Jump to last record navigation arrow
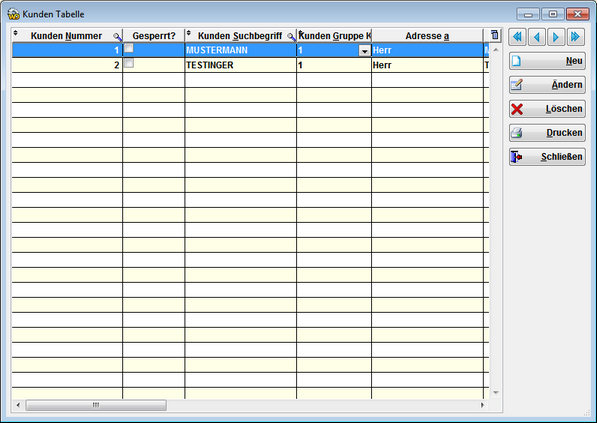Viewport: 597px width, 423px height. click(576, 37)
